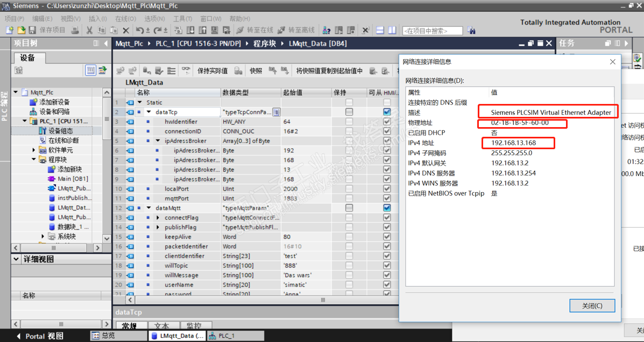644x342 pixels.
Task: Collapse the ipAdressBroker array row
Action: coord(158,141)
